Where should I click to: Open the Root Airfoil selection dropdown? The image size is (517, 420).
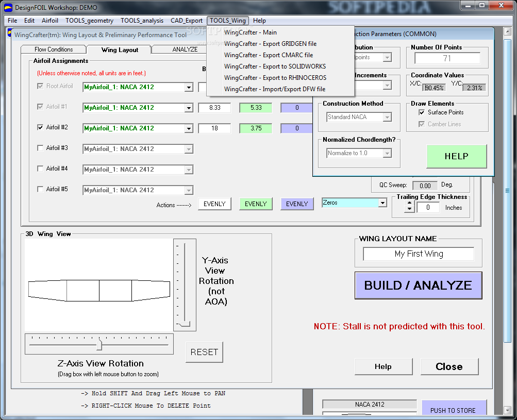tap(189, 88)
